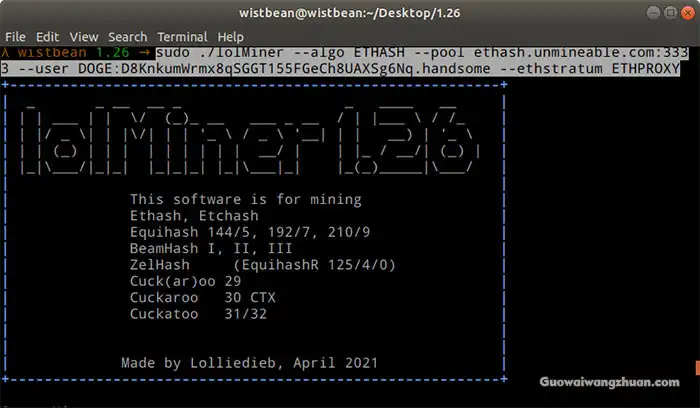Click 'Cuckaroo 30 CTX' line
Image resolution: width=700 pixels, height=408 pixels.
[203, 298]
